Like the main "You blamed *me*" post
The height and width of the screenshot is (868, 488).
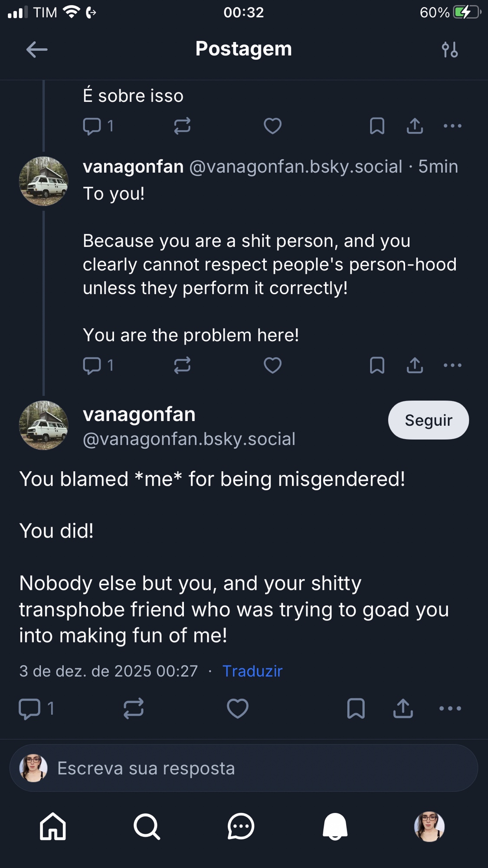point(238,709)
